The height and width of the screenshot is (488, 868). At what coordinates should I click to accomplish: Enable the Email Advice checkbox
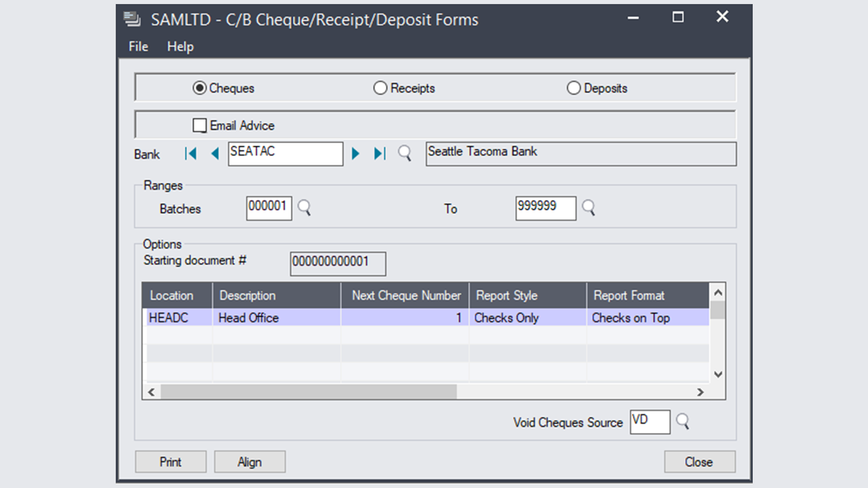pyautogui.click(x=199, y=125)
